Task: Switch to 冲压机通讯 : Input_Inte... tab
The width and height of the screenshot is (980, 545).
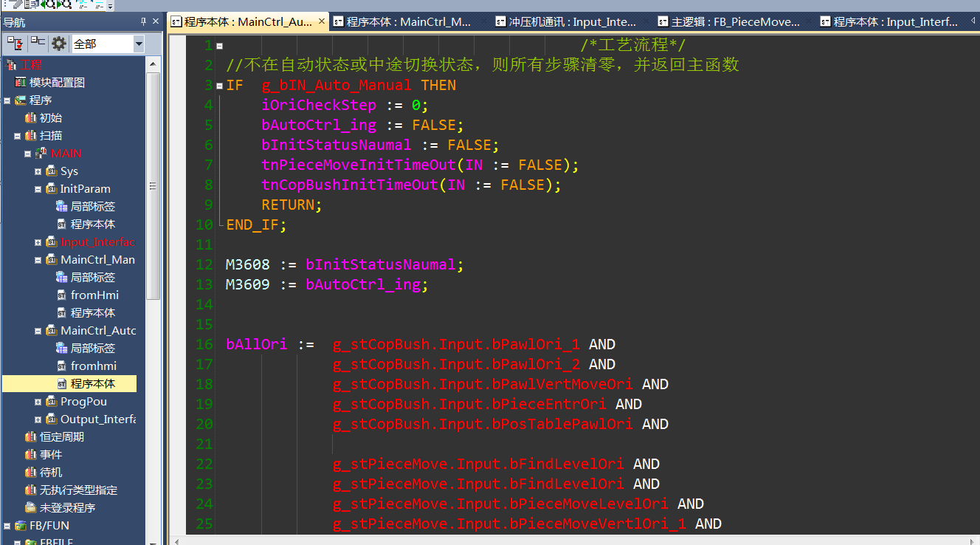Action: pyautogui.click(x=573, y=22)
